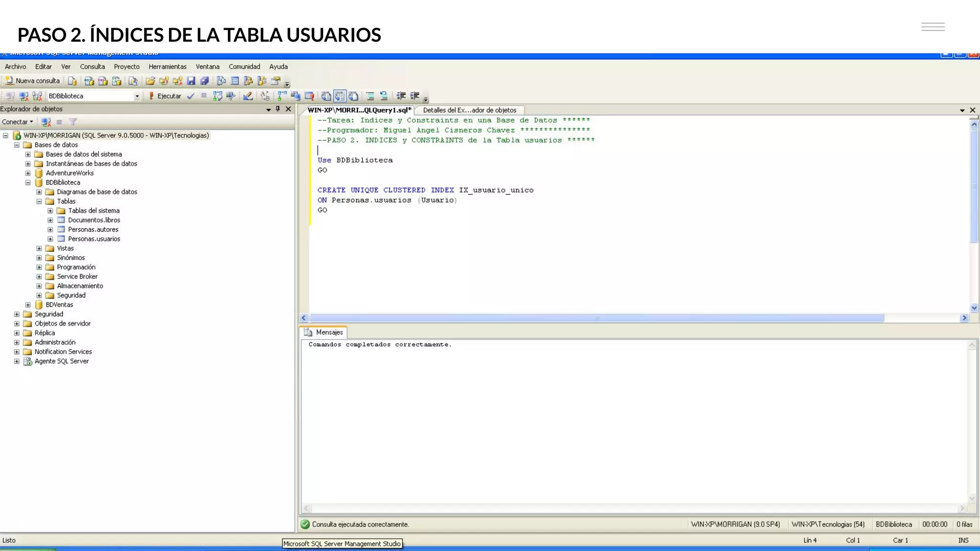
Task: Close the active query document tab
Action: [x=973, y=110]
